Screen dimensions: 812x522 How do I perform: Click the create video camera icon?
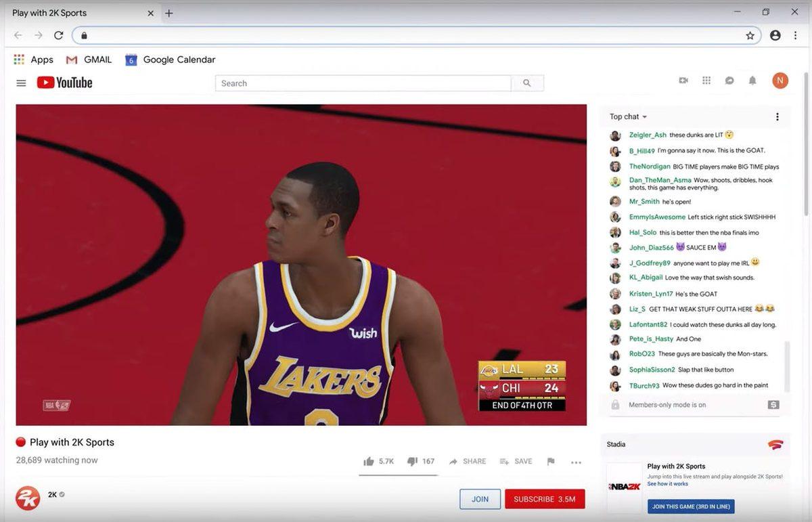point(683,80)
